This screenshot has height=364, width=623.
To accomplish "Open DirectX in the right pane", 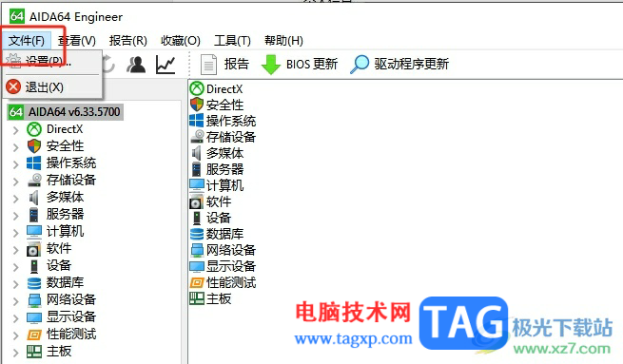I will pyautogui.click(x=216, y=89).
